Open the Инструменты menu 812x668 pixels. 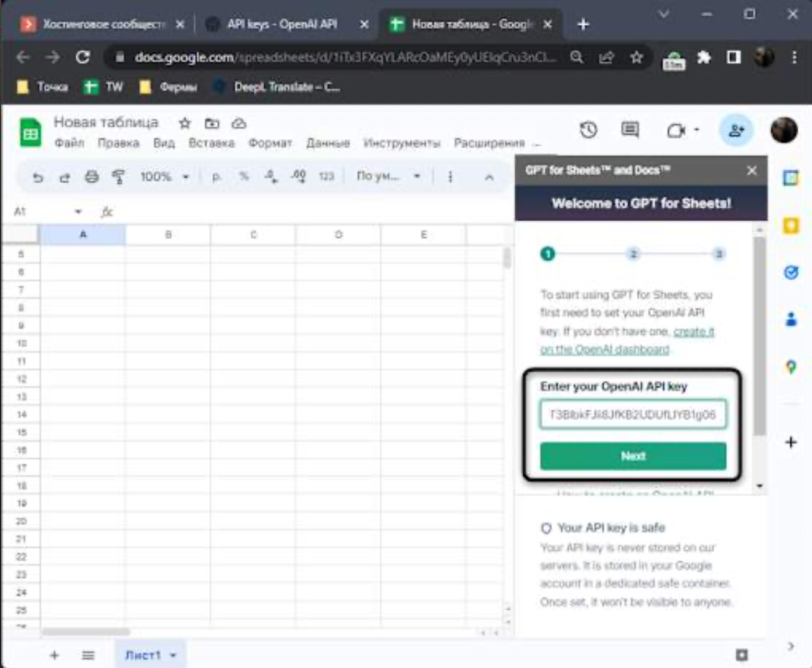[x=401, y=143]
